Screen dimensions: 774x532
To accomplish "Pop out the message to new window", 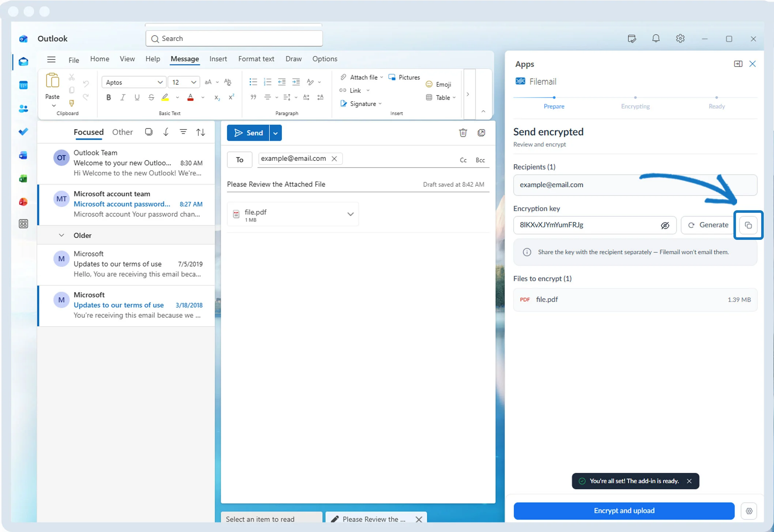I will pyautogui.click(x=482, y=133).
